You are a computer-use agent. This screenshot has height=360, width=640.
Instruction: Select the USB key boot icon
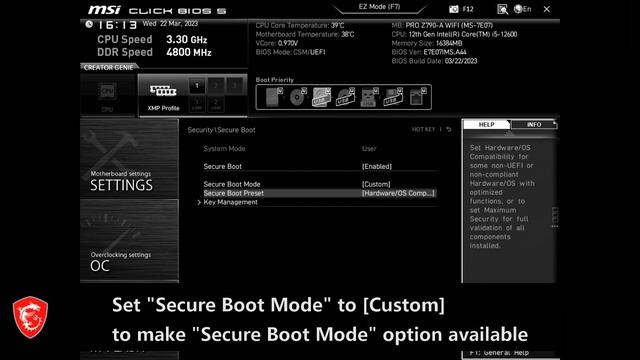[369, 97]
